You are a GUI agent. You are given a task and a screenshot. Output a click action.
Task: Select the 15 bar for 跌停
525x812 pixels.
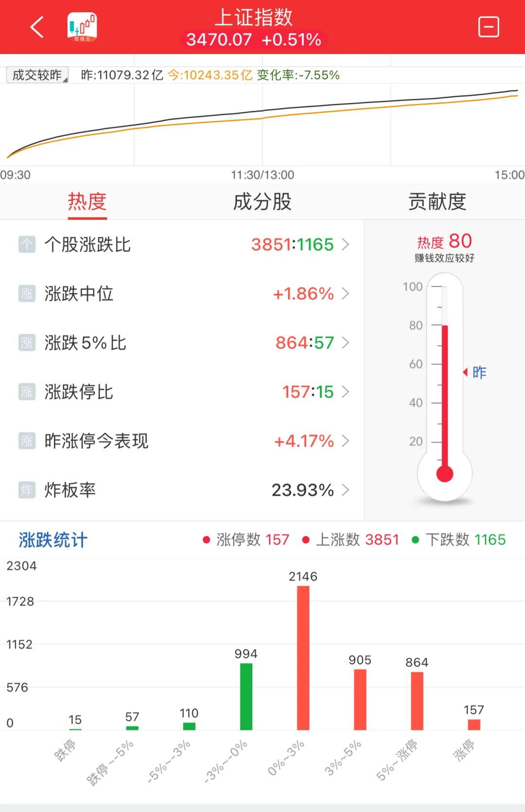pos(75,729)
